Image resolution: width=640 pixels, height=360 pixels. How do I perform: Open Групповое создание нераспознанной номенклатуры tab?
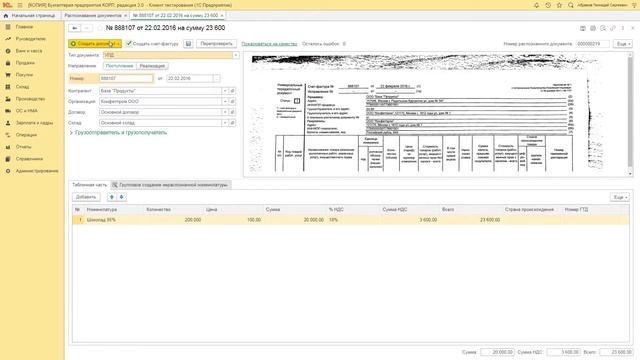[170, 185]
